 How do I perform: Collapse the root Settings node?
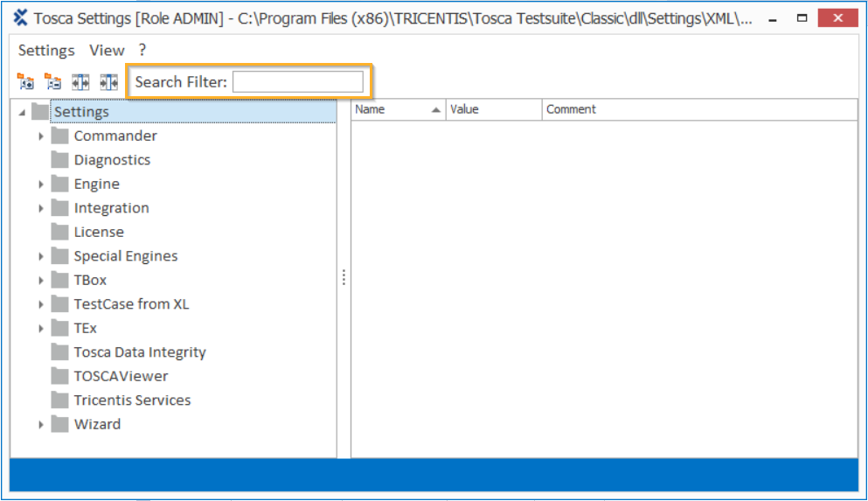click(22, 113)
